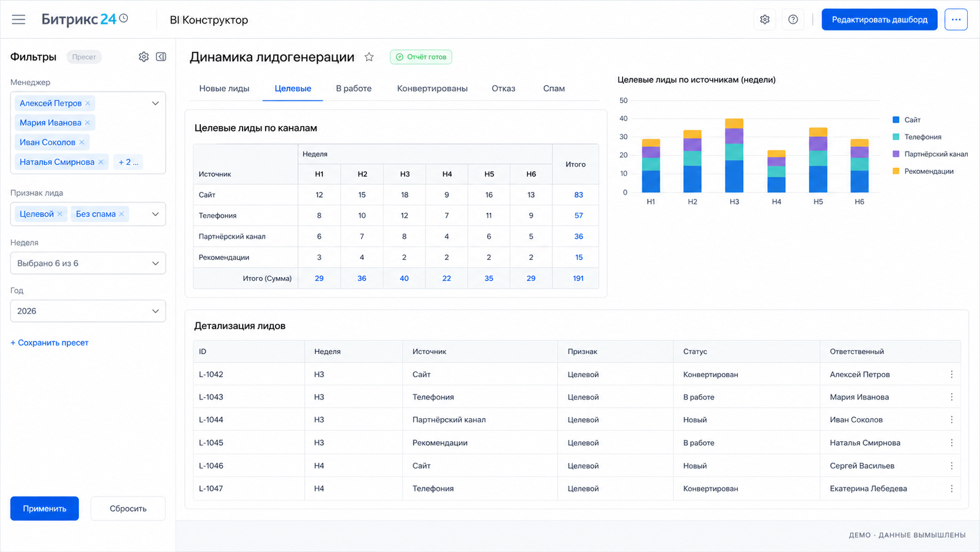This screenshot has width=980, height=552.
Task: Expand the Год 2026 dropdown
Action: pyautogui.click(x=88, y=311)
